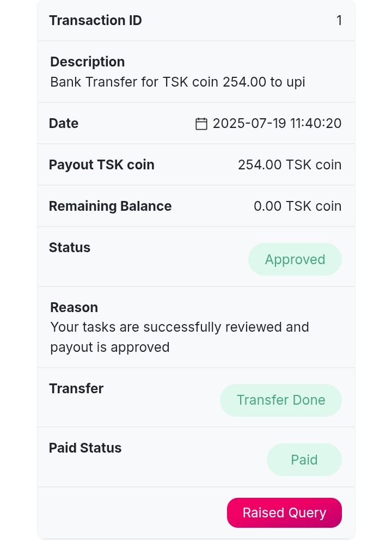The width and height of the screenshot is (392, 543).
Task: Click the Paid Status label
Action: pyautogui.click(x=85, y=448)
